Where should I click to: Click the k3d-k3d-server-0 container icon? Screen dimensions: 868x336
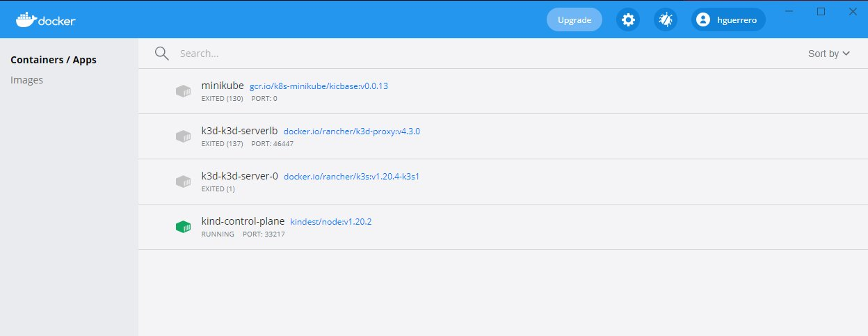(x=183, y=182)
